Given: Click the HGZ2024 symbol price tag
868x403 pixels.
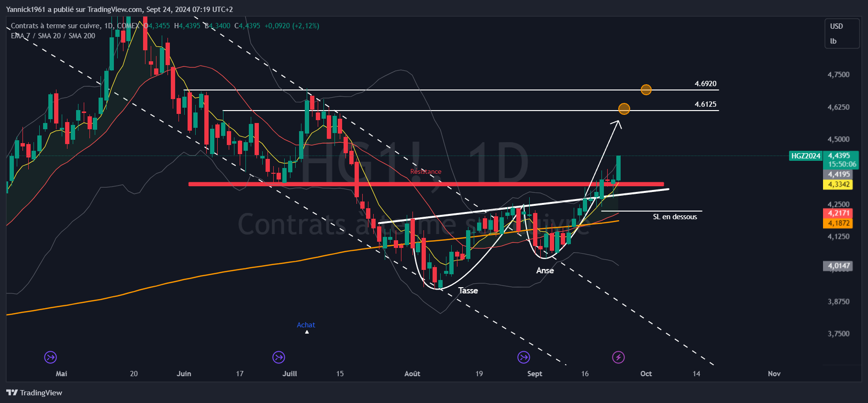Looking at the screenshot, I should click(806, 156).
